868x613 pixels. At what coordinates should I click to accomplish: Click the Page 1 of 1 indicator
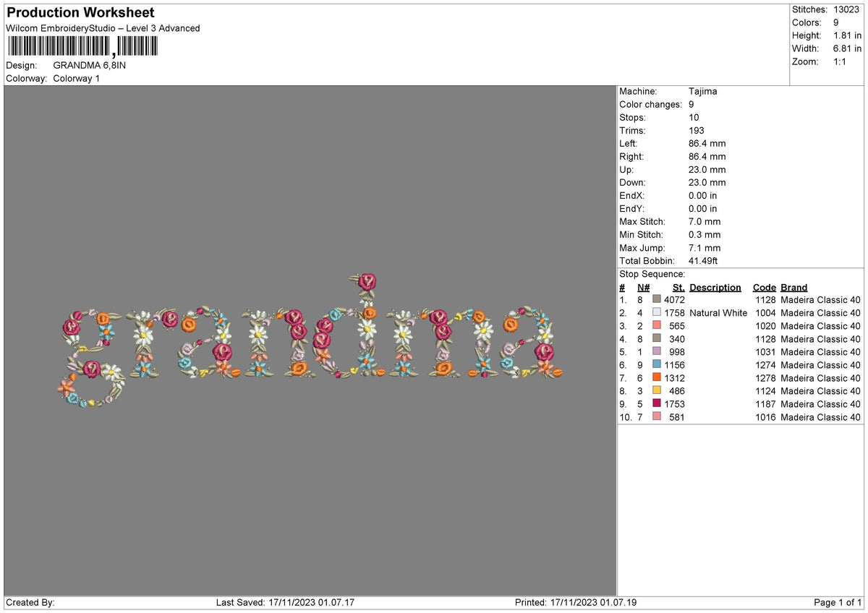tap(838, 603)
